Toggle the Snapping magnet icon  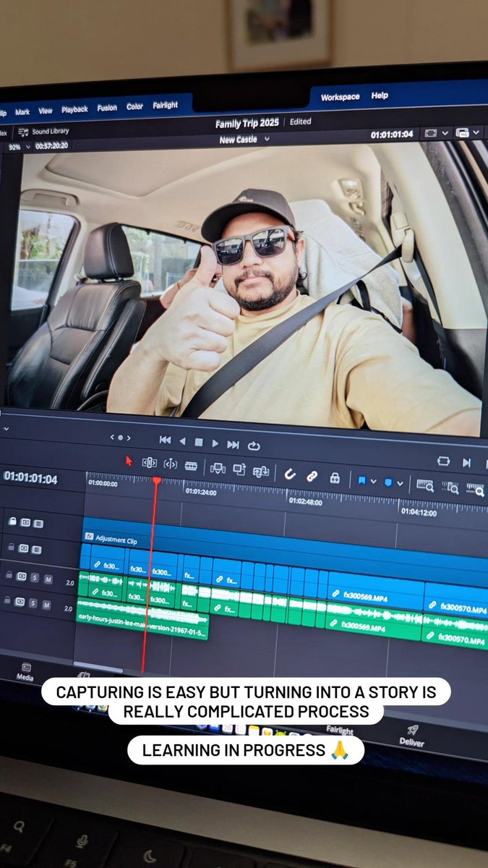pyautogui.click(x=290, y=475)
